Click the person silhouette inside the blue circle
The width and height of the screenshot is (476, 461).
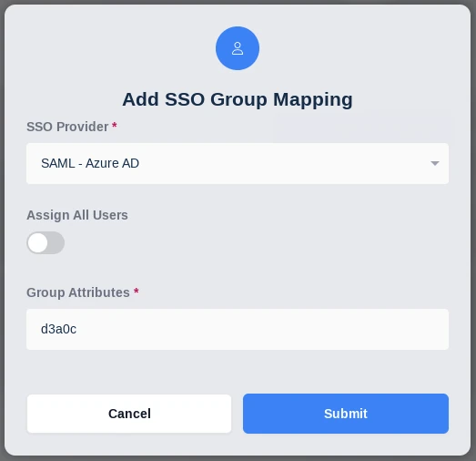[x=238, y=48]
